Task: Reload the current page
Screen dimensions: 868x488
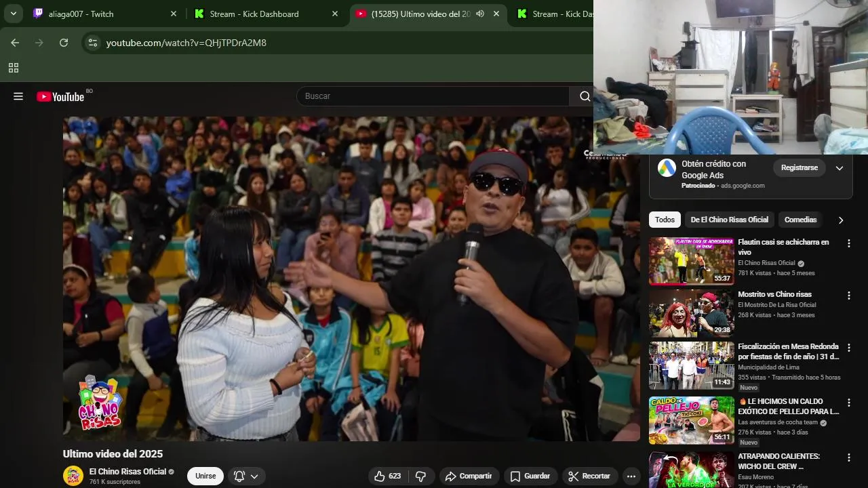Action: [64, 43]
